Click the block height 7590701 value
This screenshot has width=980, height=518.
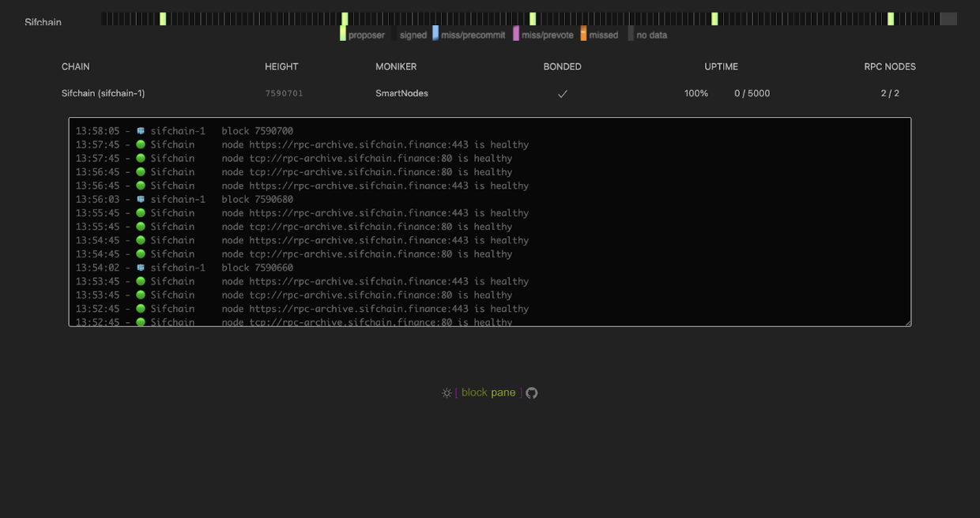(x=284, y=93)
